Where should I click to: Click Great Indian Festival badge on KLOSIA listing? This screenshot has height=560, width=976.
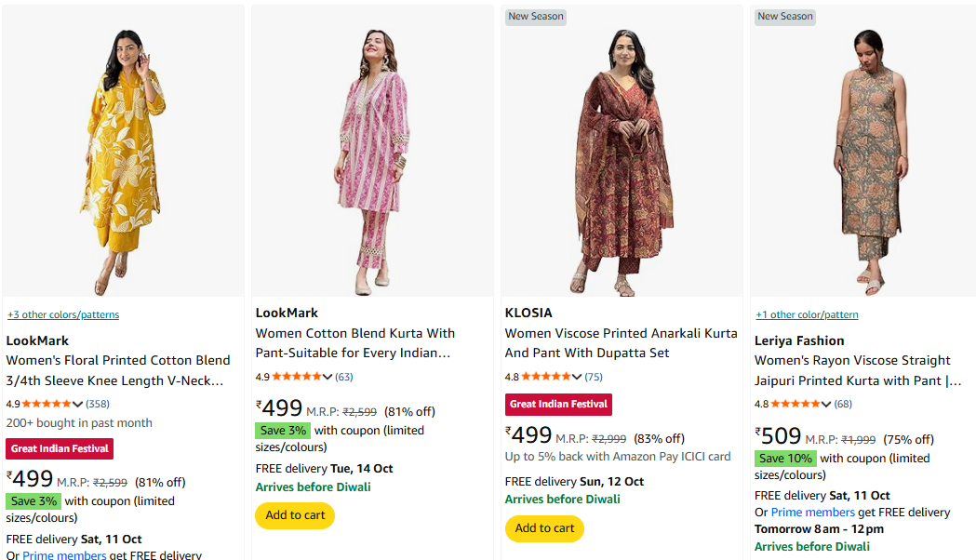tap(558, 405)
